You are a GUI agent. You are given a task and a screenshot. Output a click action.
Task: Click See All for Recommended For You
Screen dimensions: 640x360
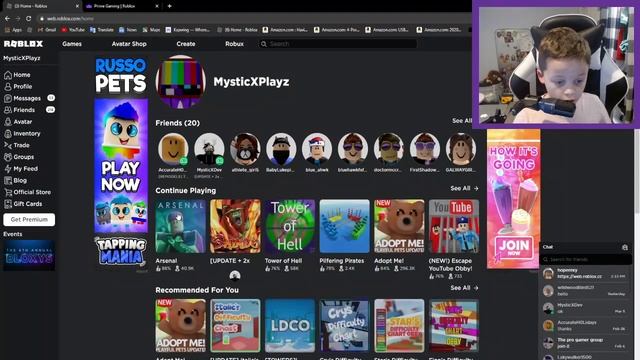click(464, 288)
